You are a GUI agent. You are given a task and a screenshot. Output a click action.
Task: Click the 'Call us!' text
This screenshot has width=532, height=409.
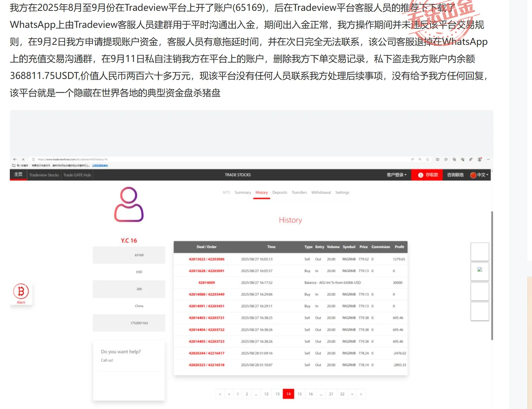click(107, 360)
